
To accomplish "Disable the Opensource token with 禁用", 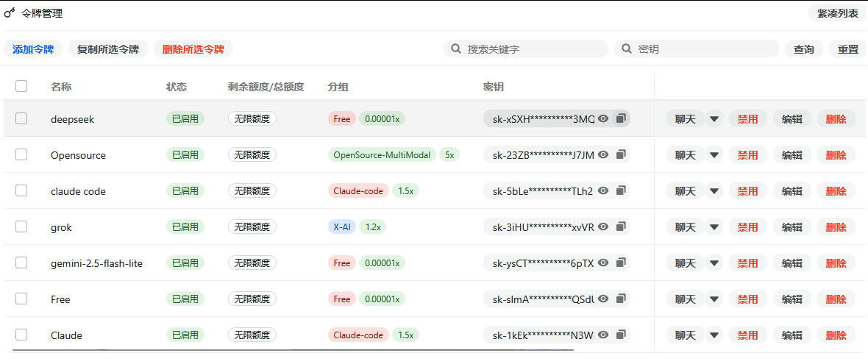I will tap(748, 154).
